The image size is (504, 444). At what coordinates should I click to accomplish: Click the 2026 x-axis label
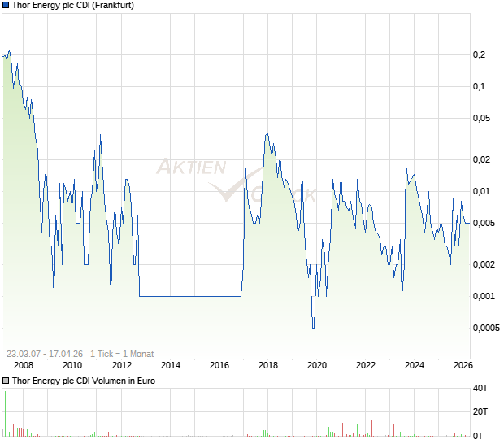pos(463,365)
